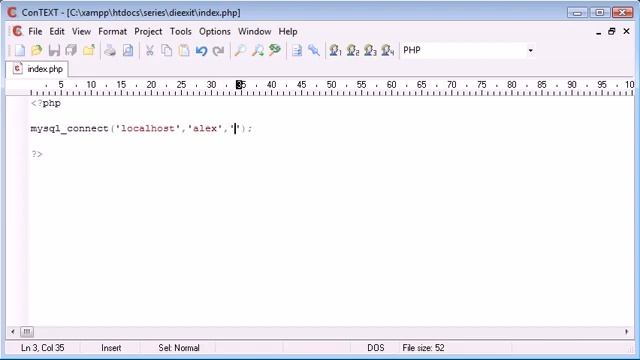640x360 pixels.
Task: Run user command key 4
Action: [x=387, y=51]
